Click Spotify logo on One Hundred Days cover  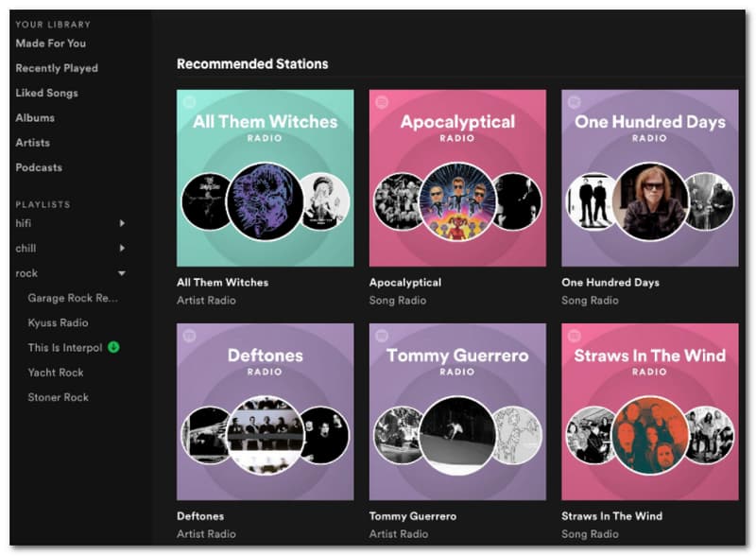[575, 102]
